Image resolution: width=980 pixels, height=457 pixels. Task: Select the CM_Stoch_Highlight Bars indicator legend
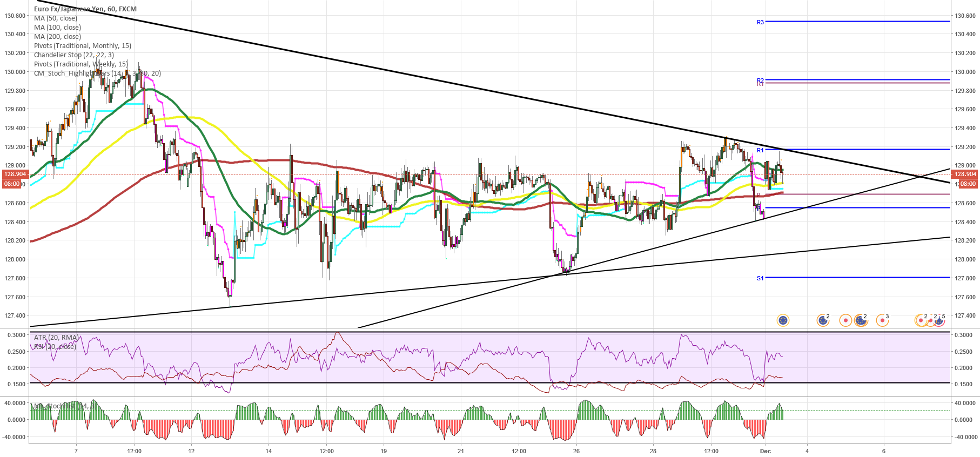point(97,73)
